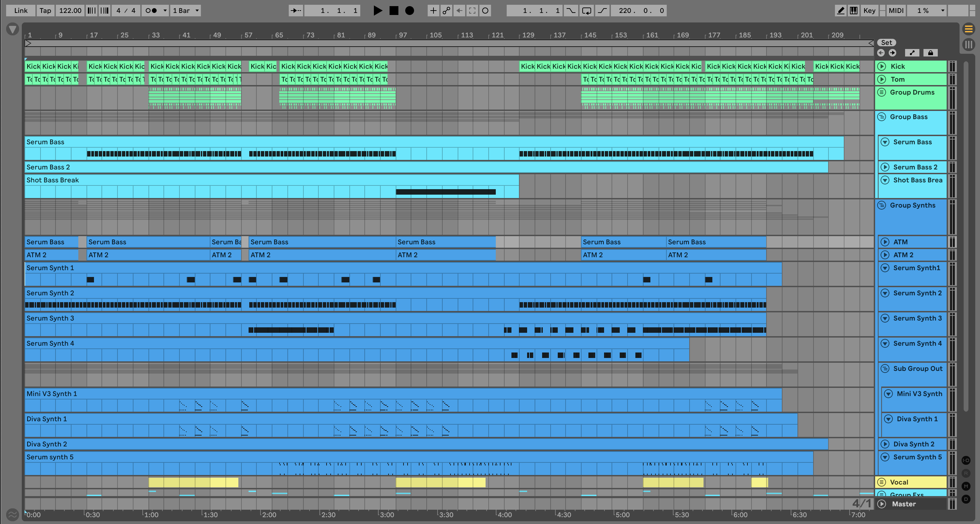Click the Lock Envelopes padlock icon
The image size is (980, 524).
click(930, 53)
